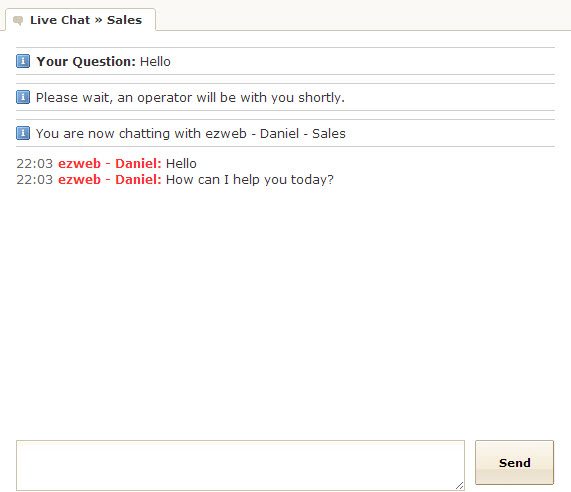The image size is (571, 492).
Task: Click ezweb - Daniel name in Hello message
Action: click(x=110, y=164)
